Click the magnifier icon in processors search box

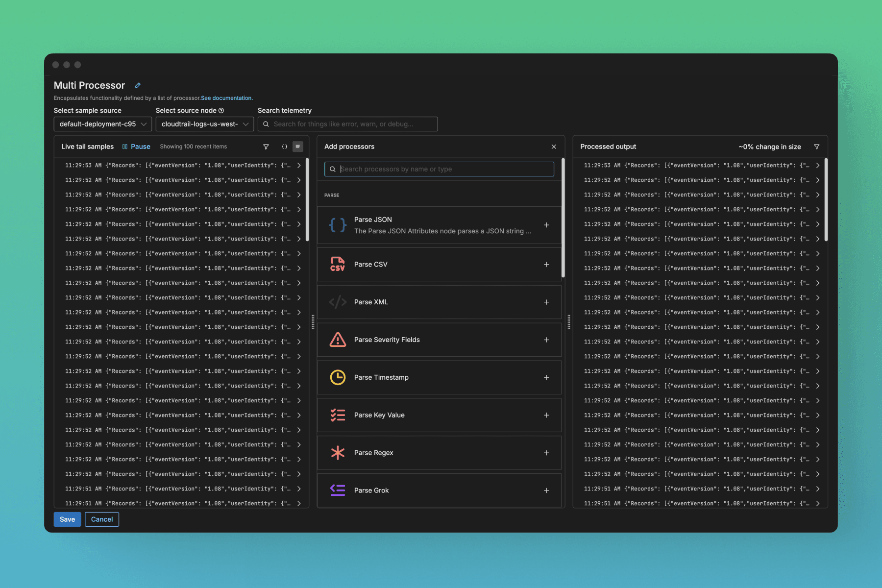point(333,169)
